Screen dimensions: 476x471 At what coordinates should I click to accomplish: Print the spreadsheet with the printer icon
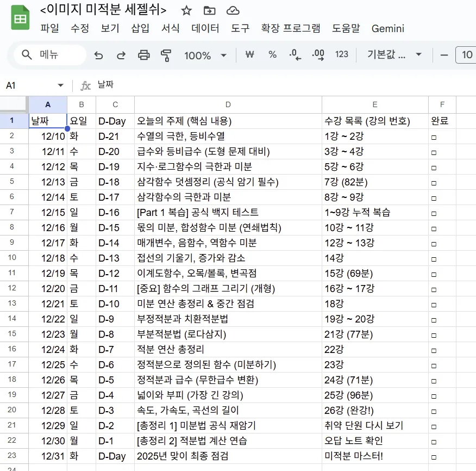click(x=143, y=55)
